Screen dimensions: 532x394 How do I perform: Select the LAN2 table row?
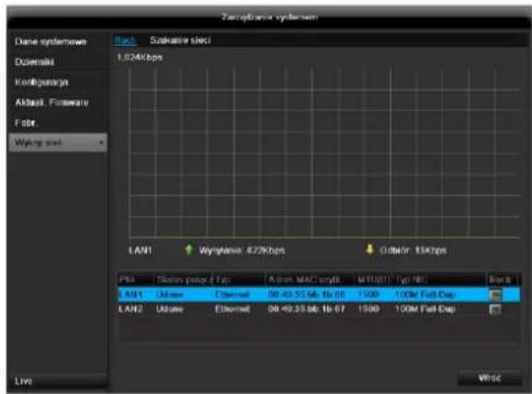[x=319, y=309]
